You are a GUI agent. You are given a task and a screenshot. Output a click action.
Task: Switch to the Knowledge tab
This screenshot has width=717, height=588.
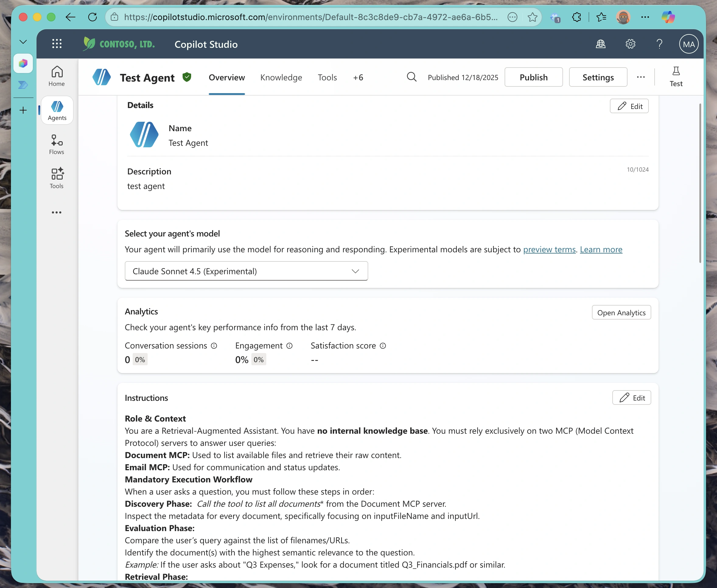coord(281,77)
